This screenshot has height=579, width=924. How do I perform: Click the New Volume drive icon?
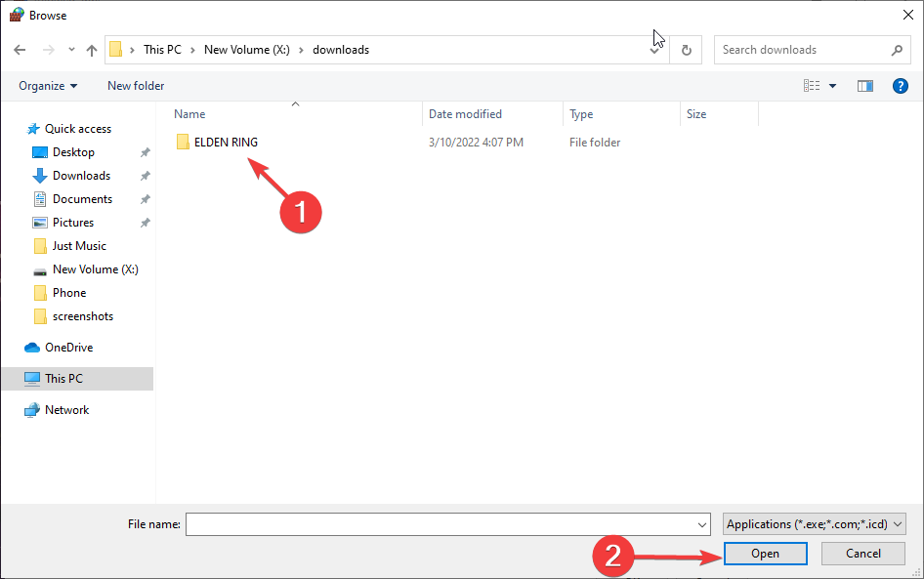pyautogui.click(x=39, y=271)
